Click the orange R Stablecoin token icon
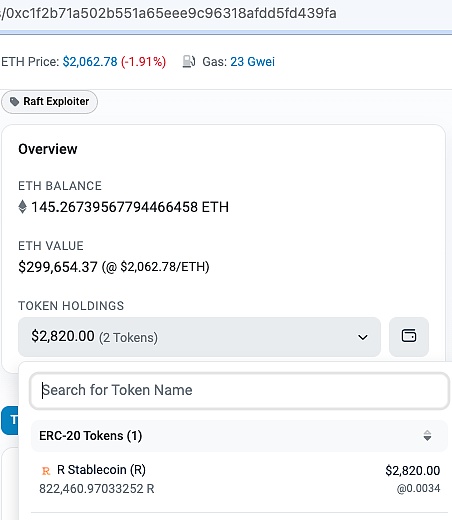Screen dimensions: 452x520 (x=46, y=471)
